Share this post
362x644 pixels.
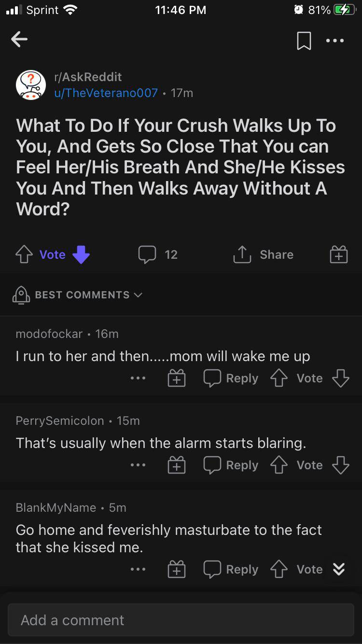[x=264, y=254]
